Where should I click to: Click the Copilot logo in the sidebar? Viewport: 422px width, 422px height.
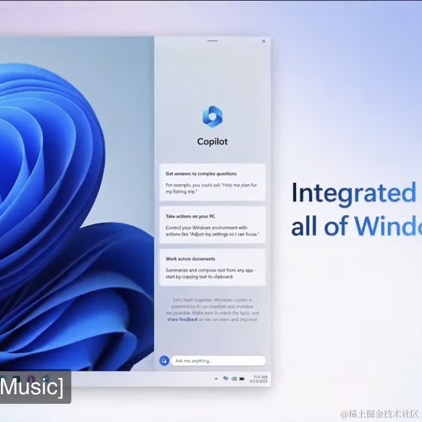(x=212, y=117)
